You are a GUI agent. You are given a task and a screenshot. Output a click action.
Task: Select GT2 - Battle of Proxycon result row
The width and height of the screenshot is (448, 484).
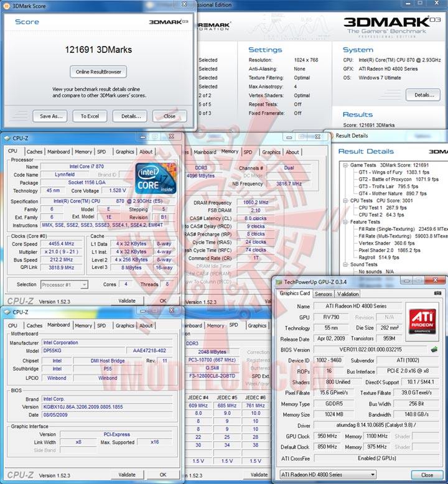[398, 179]
